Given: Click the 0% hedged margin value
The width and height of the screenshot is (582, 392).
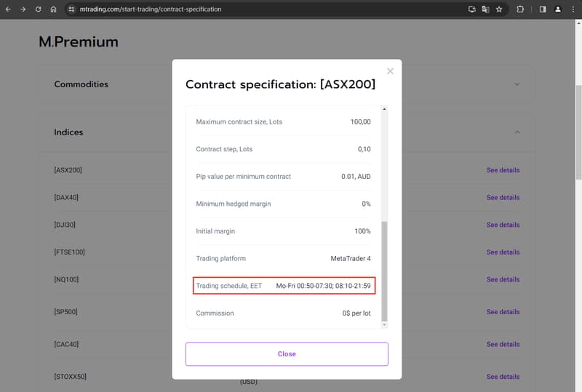Looking at the screenshot, I should pos(367,204).
